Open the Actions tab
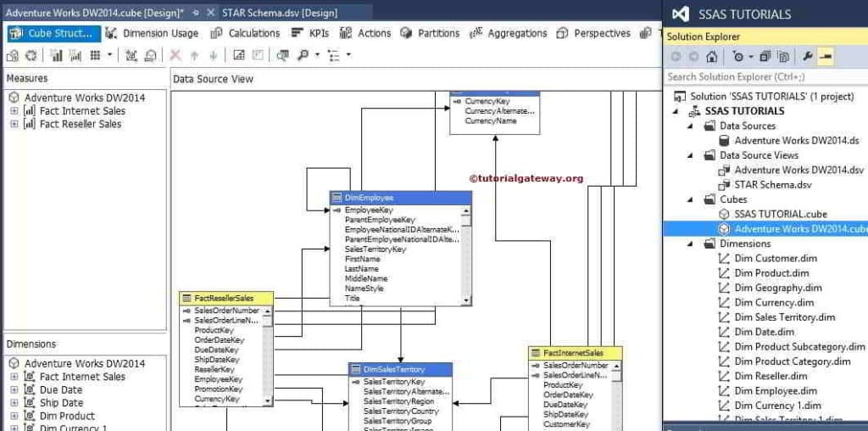Viewport: 868px width, 431px height. (365, 33)
